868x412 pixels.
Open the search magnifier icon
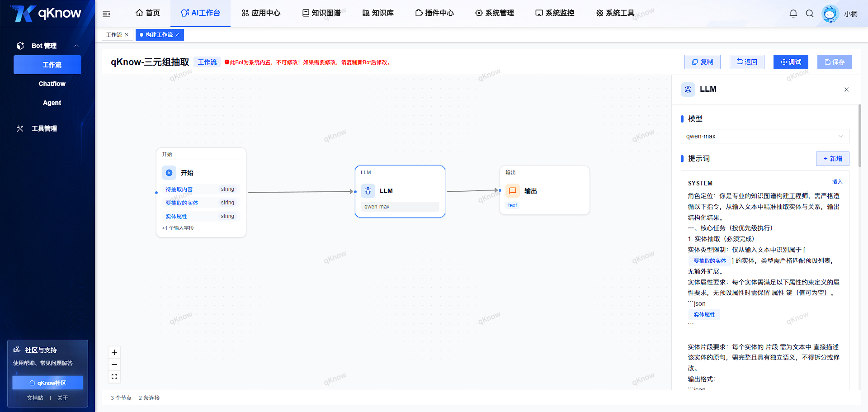click(x=810, y=14)
